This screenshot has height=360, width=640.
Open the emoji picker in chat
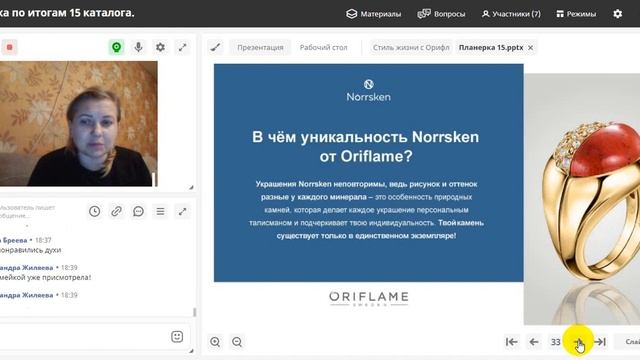click(177, 337)
